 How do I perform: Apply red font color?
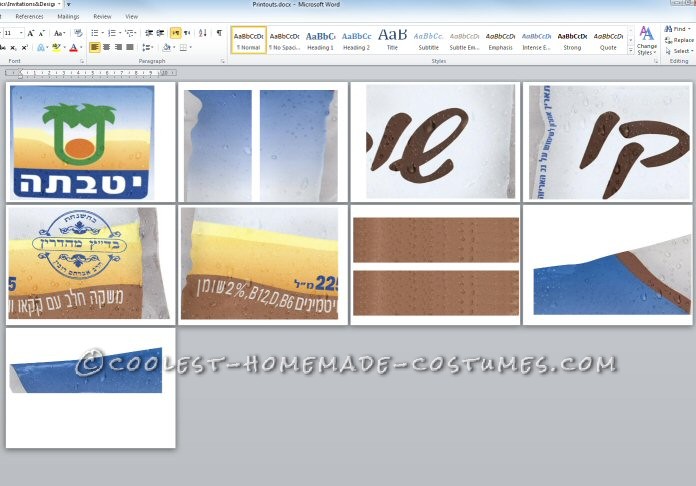coord(74,47)
